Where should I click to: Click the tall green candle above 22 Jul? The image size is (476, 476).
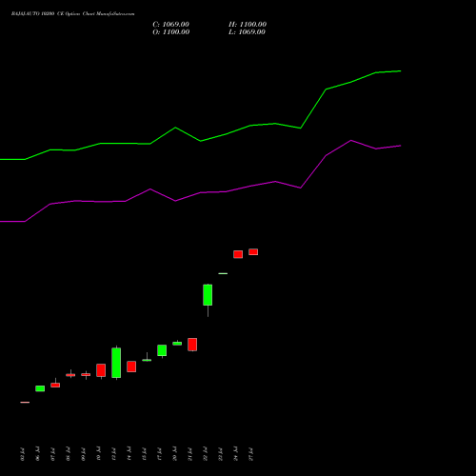[x=208, y=295]
